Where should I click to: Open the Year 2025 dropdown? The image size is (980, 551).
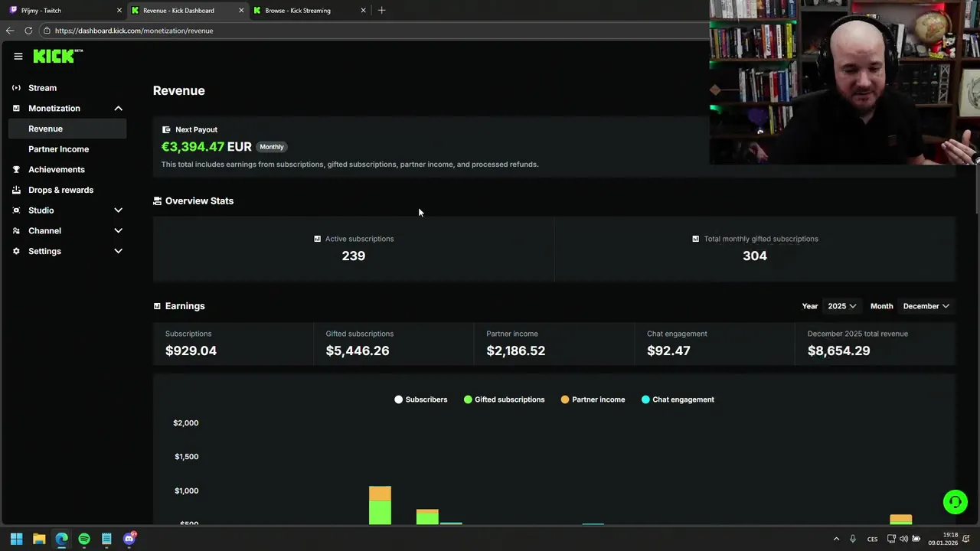coord(841,306)
